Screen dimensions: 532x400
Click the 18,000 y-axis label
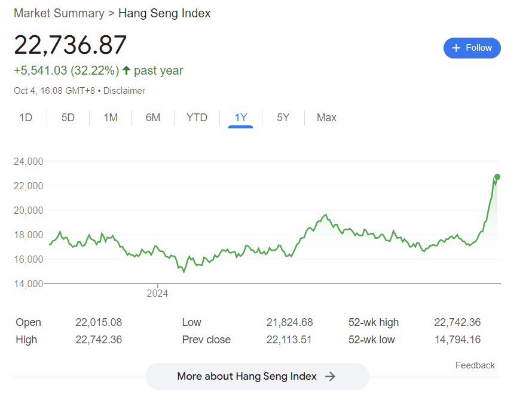29,235
